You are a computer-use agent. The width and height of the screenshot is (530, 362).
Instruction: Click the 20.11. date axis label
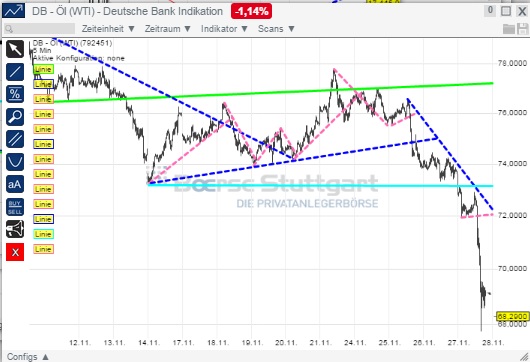(286, 343)
